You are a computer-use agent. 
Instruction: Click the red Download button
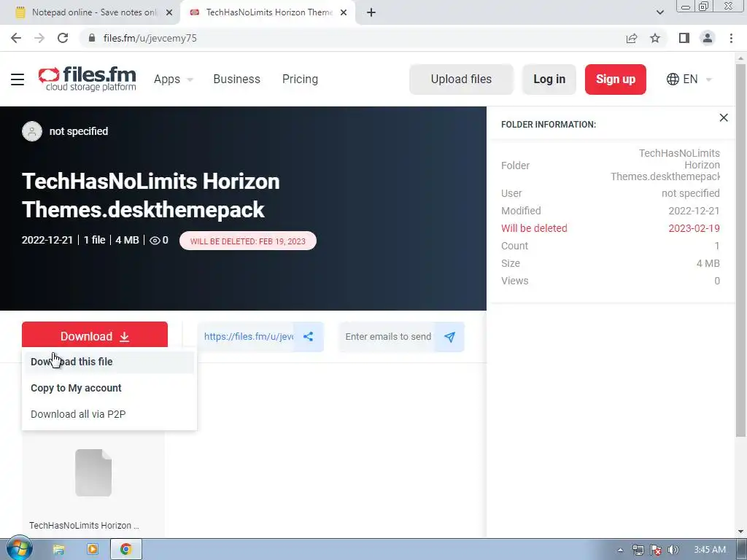click(x=95, y=336)
